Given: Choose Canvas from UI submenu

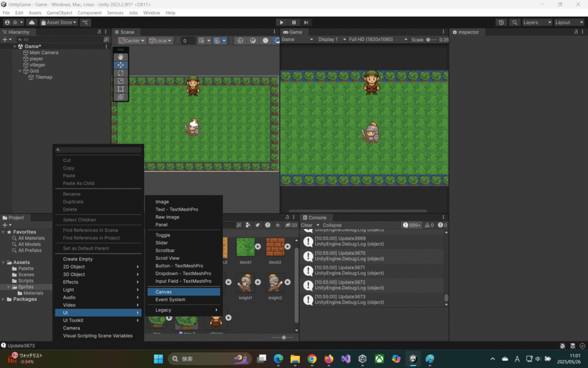Looking at the screenshot, I should [x=184, y=292].
